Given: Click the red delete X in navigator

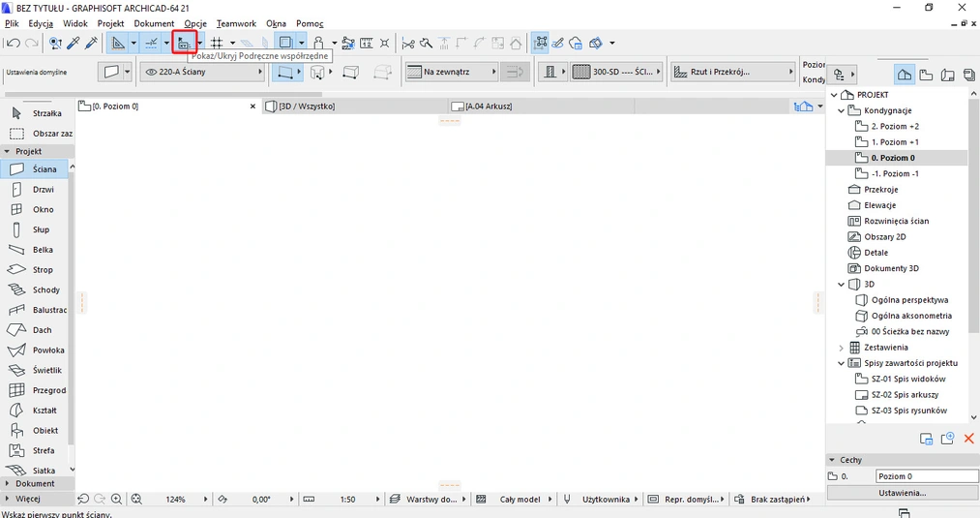Looking at the screenshot, I should coord(968,439).
